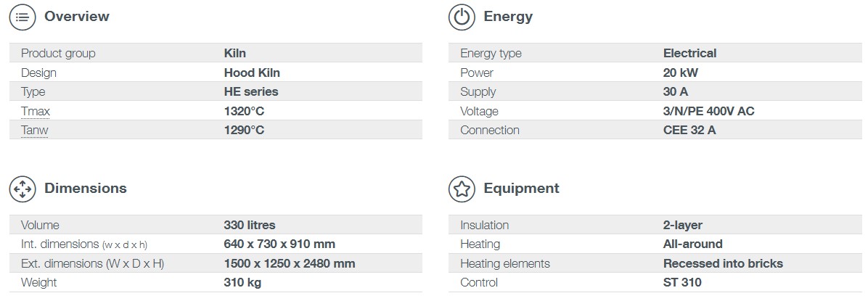The width and height of the screenshot is (868, 301).
Task: Click the 1320°C Tmax value
Action: [x=244, y=111]
